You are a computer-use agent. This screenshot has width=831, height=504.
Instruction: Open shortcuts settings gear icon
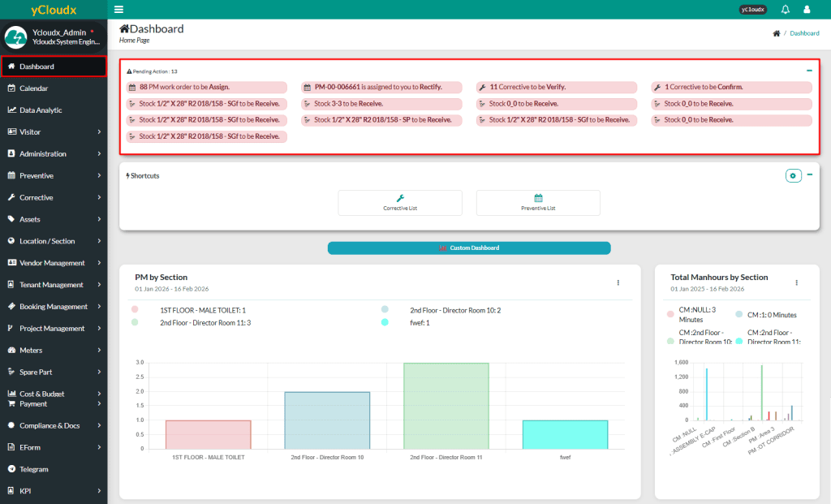point(793,175)
